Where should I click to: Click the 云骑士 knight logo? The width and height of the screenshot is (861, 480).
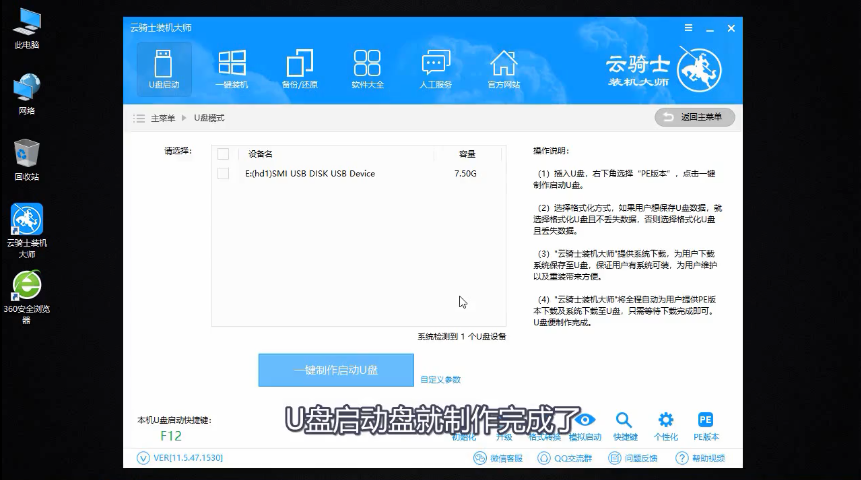tap(699, 70)
